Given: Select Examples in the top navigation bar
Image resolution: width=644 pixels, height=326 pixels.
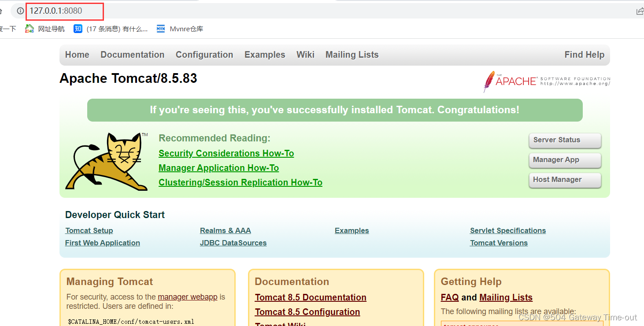Looking at the screenshot, I should click(265, 55).
